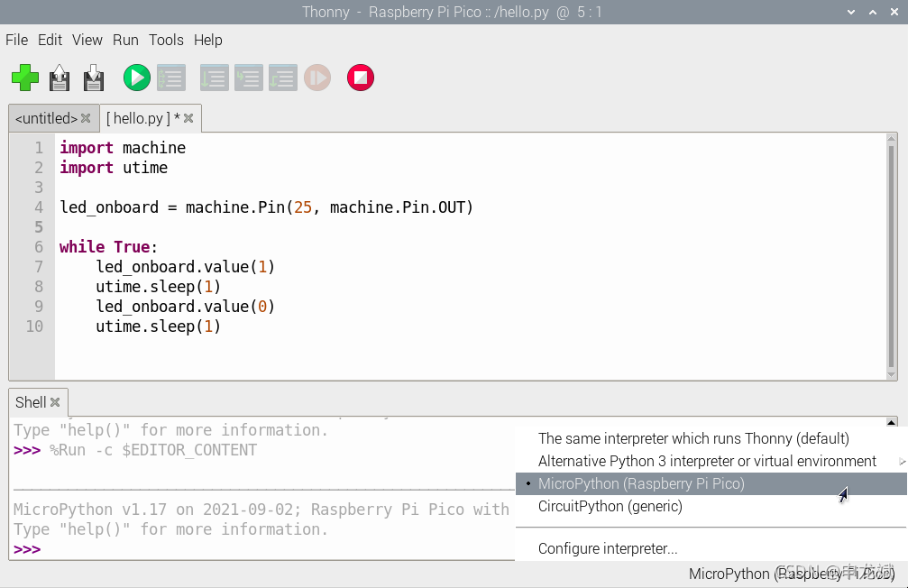Stop the backend with red stop button
908x588 pixels.
(x=360, y=78)
